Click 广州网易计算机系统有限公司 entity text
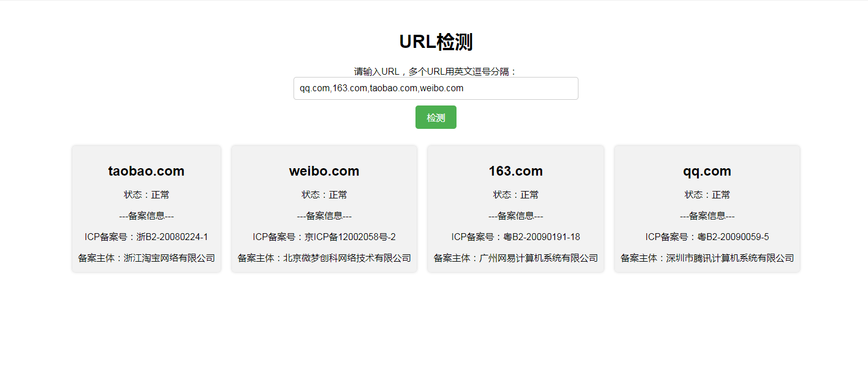 (539, 258)
